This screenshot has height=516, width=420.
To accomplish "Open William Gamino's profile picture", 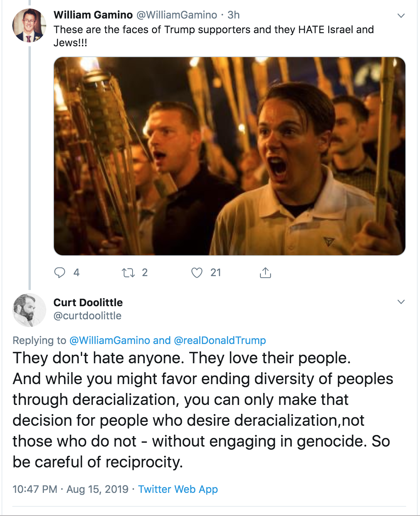I will coord(29,25).
